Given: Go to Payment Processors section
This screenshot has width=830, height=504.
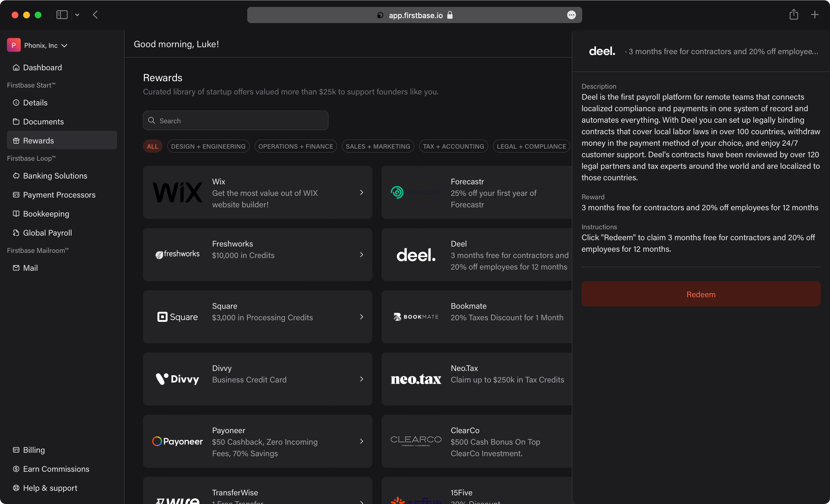Looking at the screenshot, I should point(59,195).
